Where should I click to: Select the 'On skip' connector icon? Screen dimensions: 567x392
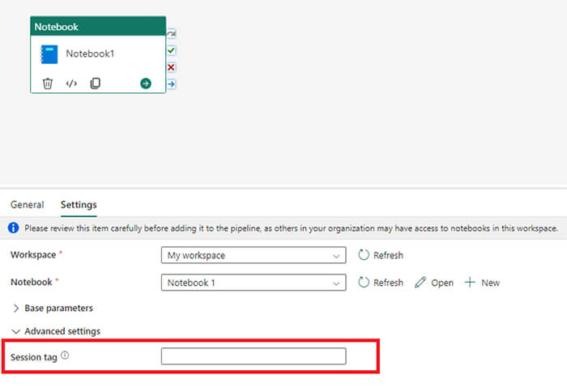172,34
